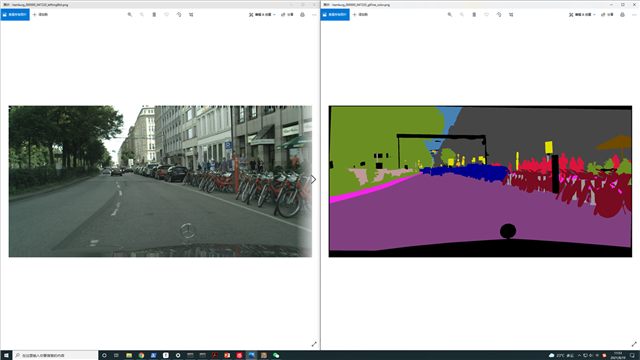Open Edit & Create dropdown in left window
Screen dimensions: 640x360
point(262,15)
